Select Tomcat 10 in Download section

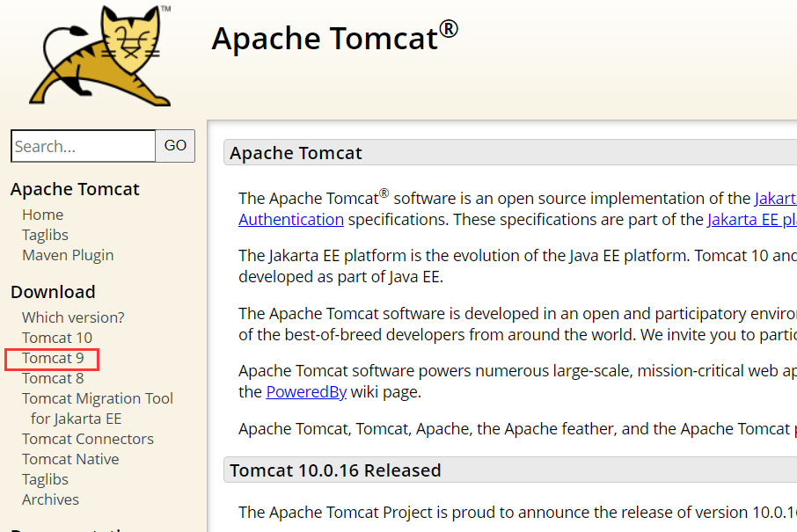coord(57,338)
